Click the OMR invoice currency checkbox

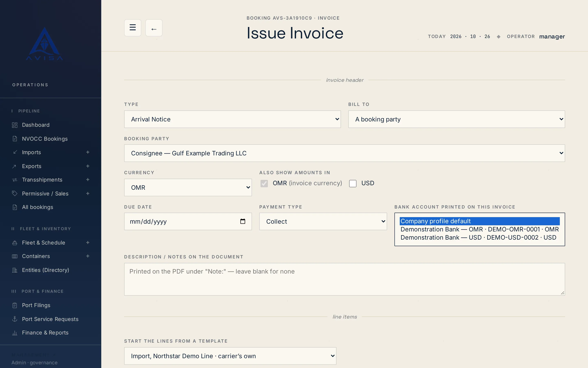point(264,184)
